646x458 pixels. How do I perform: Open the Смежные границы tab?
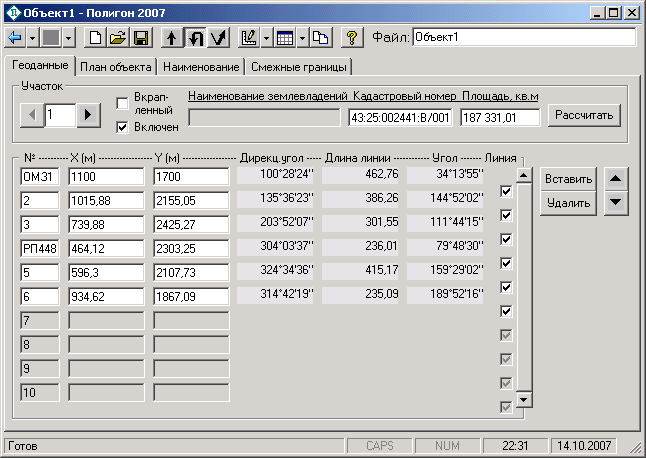(298, 67)
